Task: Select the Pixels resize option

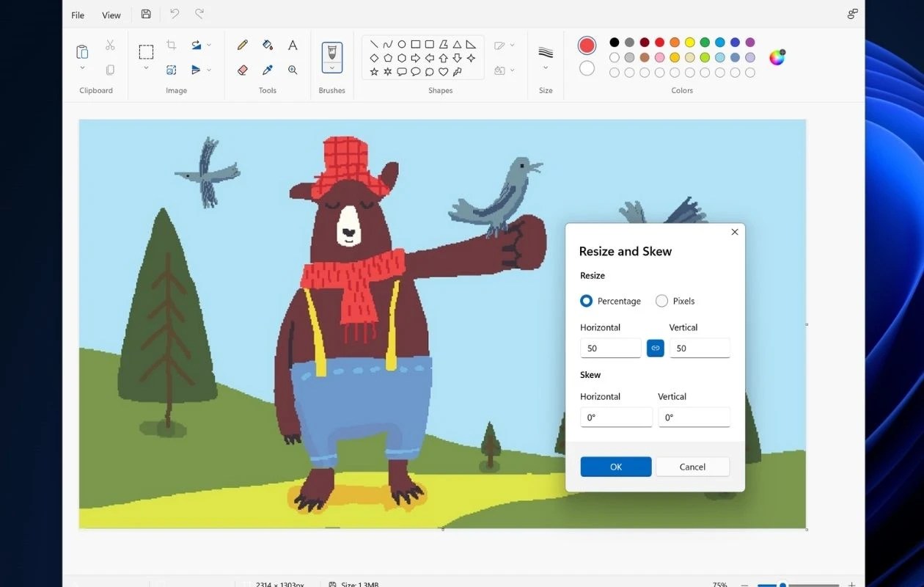Action: tap(661, 301)
